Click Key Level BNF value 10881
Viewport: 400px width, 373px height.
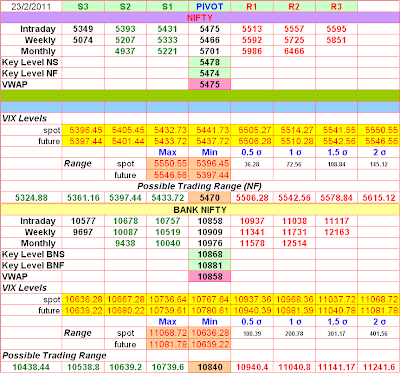[x=210, y=265]
